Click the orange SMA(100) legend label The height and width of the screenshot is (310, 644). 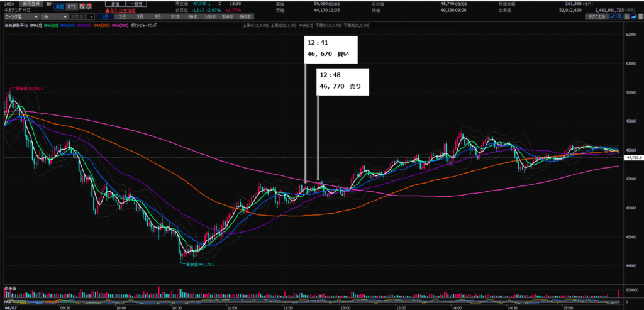pos(101,25)
